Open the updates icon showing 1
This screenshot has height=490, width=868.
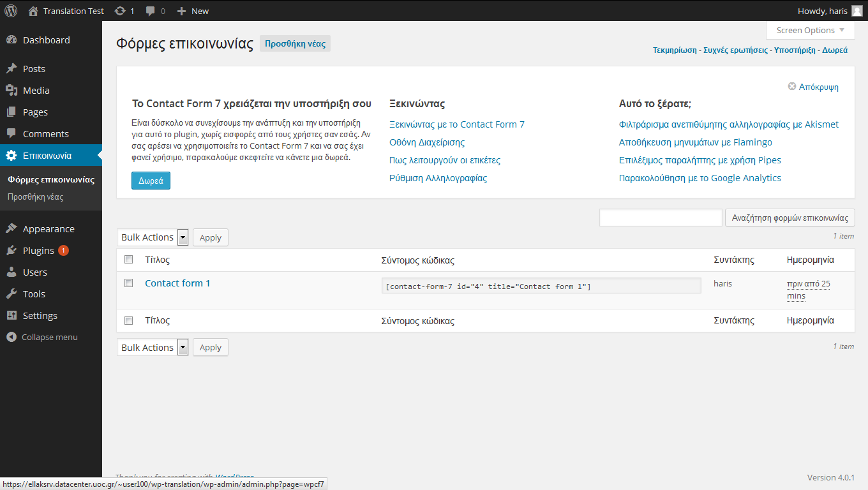[x=119, y=11]
